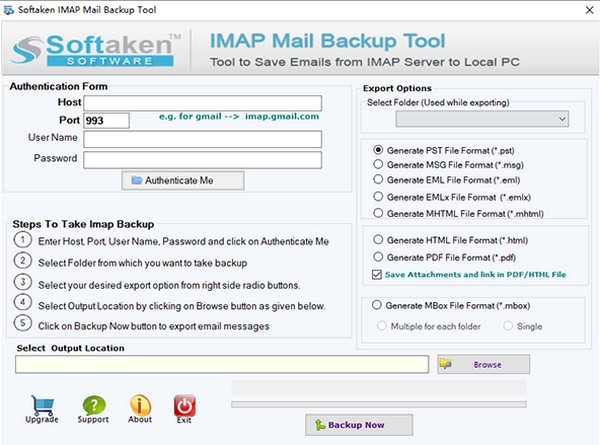Click inside the Host input field
Screen dimensions: 600x445
(202, 103)
